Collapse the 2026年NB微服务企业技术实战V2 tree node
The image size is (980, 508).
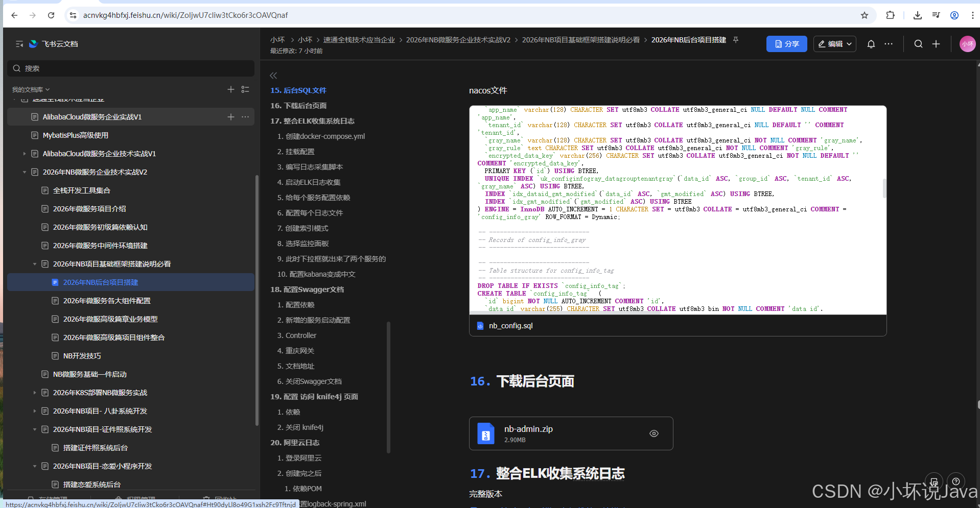[24, 172]
